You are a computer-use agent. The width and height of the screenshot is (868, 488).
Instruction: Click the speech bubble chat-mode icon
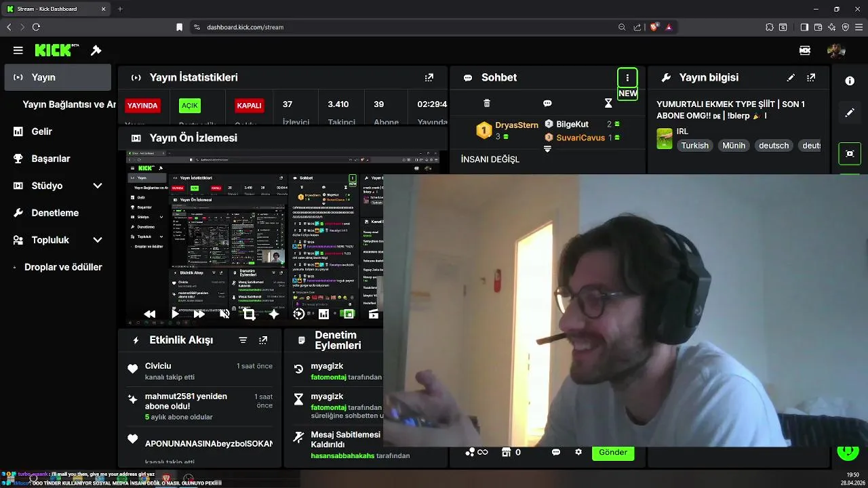(x=547, y=103)
